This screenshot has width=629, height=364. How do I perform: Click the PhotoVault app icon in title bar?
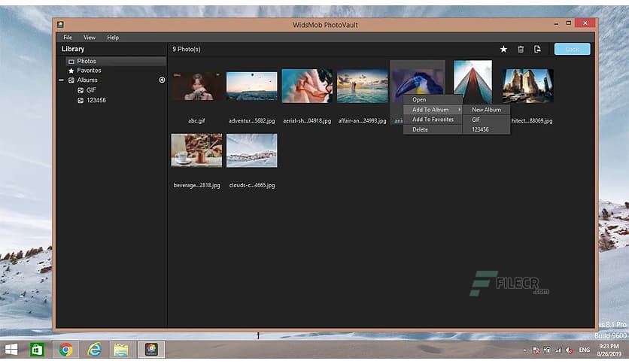(x=60, y=25)
